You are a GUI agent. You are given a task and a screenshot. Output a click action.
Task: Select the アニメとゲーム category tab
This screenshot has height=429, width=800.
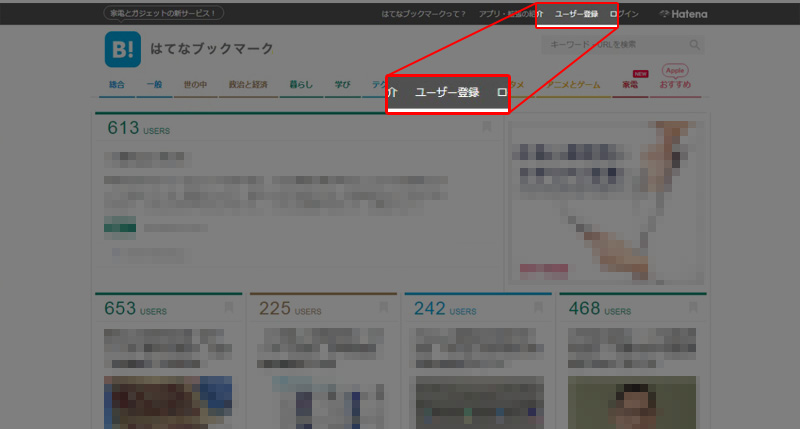click(x=573, y=85)
